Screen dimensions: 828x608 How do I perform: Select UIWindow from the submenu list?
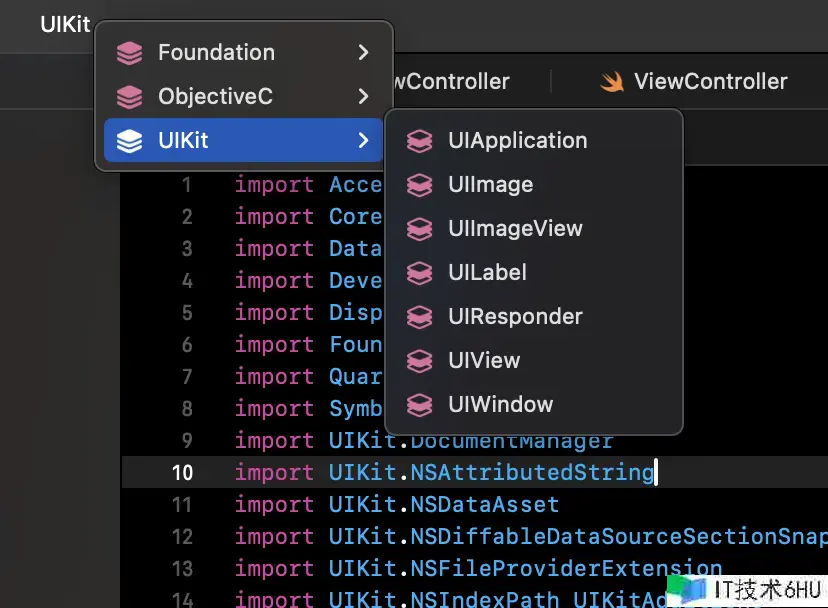click(x=500, y=405)
